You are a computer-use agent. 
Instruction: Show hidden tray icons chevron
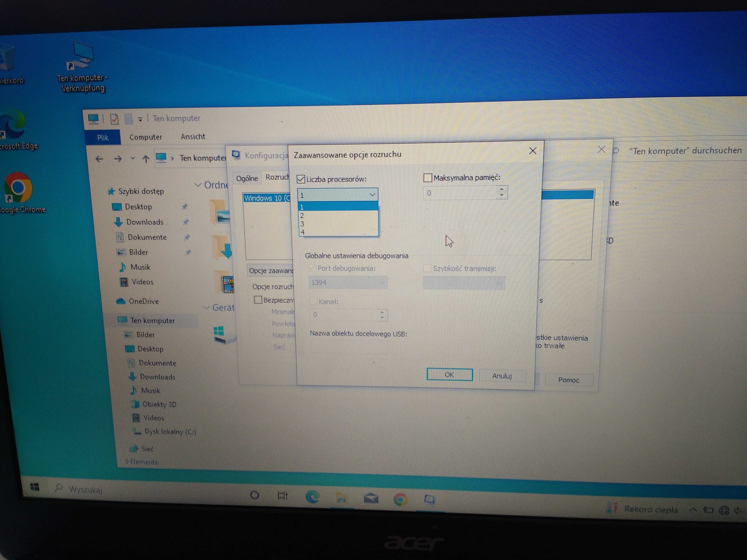pos(693,510)
